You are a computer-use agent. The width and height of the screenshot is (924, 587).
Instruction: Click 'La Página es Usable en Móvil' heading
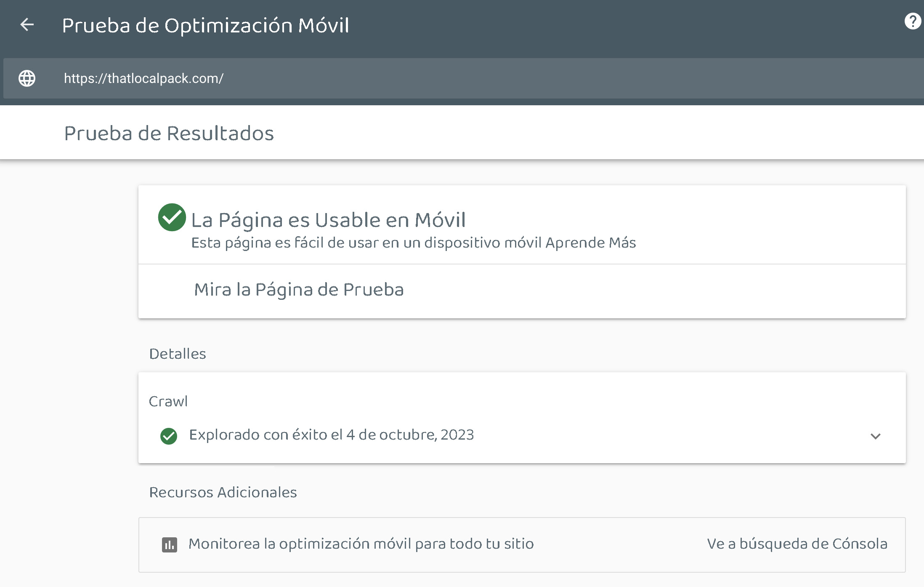click(328, 220)
